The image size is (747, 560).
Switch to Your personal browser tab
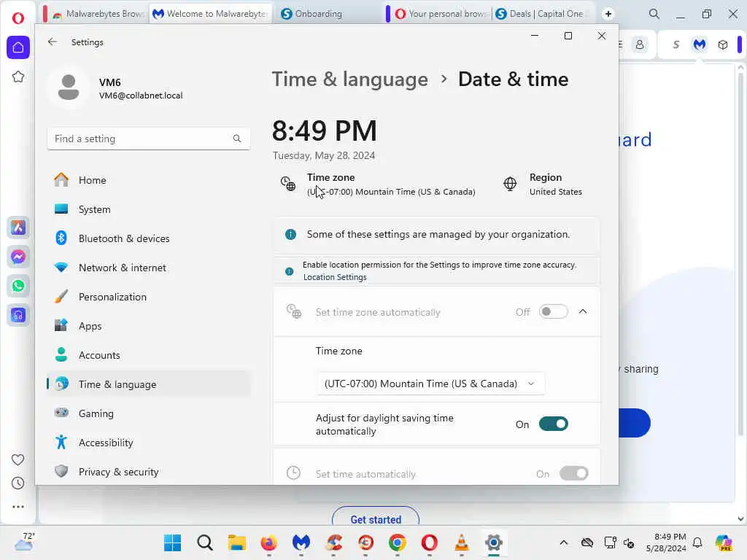(x=441, y=14)
